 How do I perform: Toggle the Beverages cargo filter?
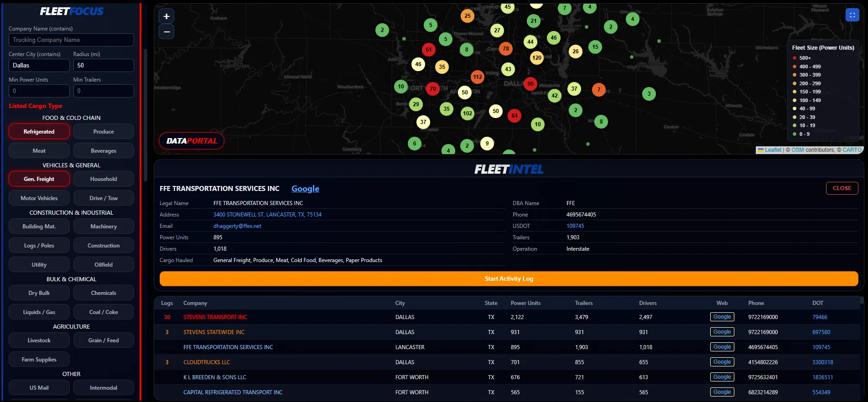104,151
